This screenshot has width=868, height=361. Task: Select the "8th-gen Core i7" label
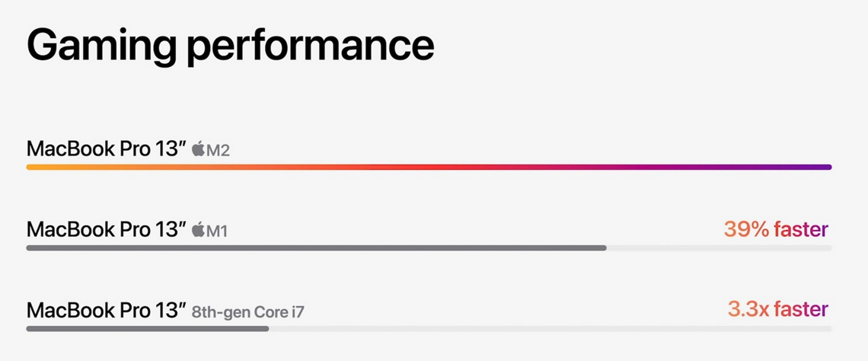coord(247,311)
